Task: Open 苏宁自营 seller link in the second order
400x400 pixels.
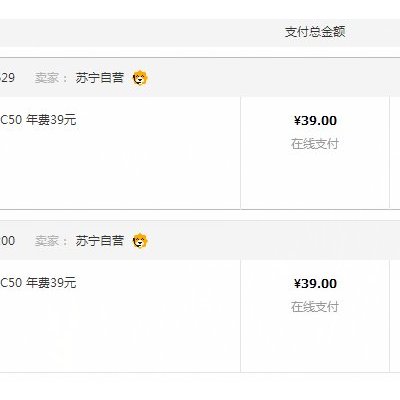Action: [x=100, y=241]
